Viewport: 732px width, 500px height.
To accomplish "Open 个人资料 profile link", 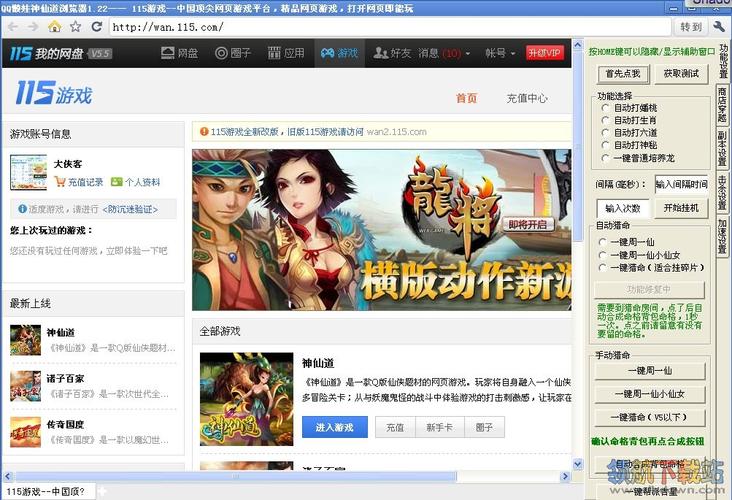I will [135, 182].
